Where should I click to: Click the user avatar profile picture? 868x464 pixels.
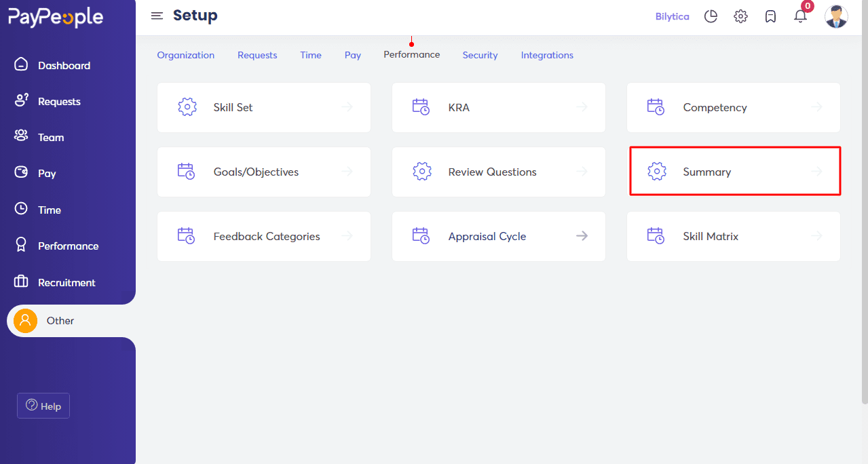pyautogui.click(x=836, y=16)
